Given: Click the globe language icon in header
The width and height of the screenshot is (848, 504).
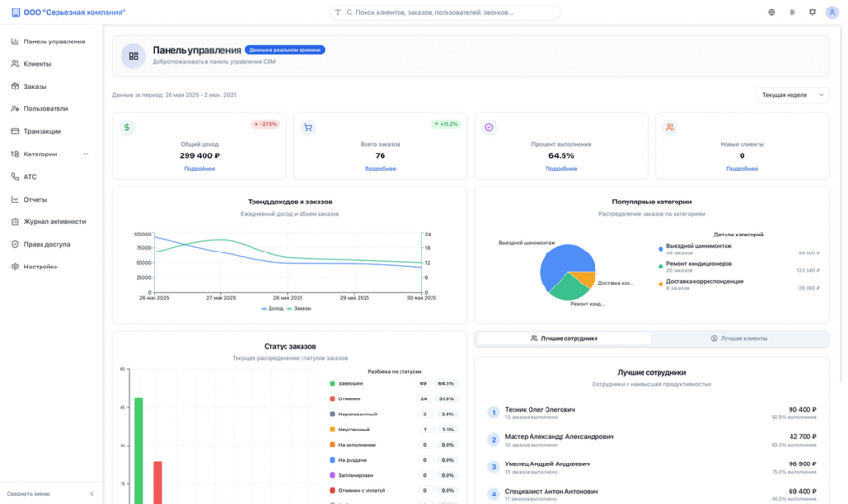Looking at the screenshot, I should tap(772, 13).
